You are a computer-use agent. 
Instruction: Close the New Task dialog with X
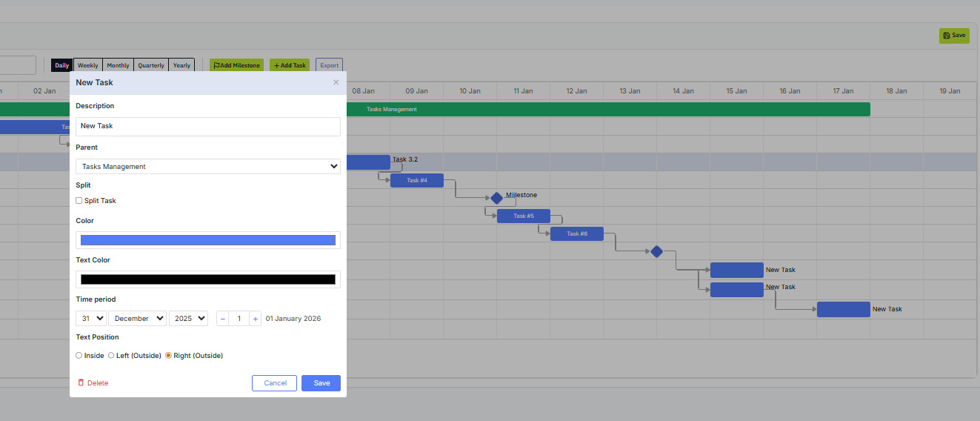(336, 82)
